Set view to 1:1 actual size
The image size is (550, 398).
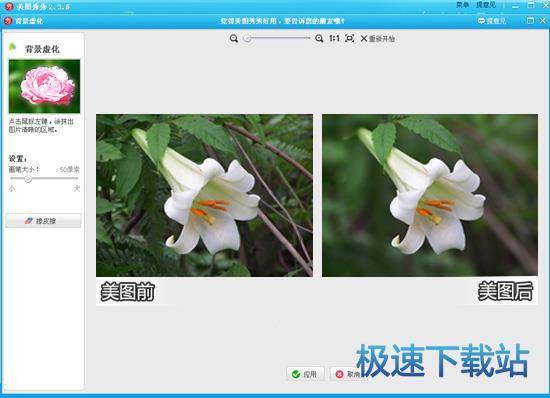(334, 38)
